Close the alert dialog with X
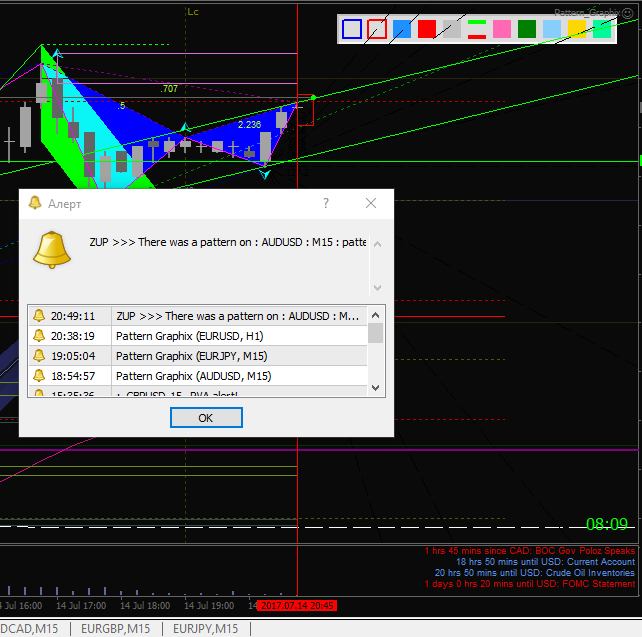 [371, 203]
